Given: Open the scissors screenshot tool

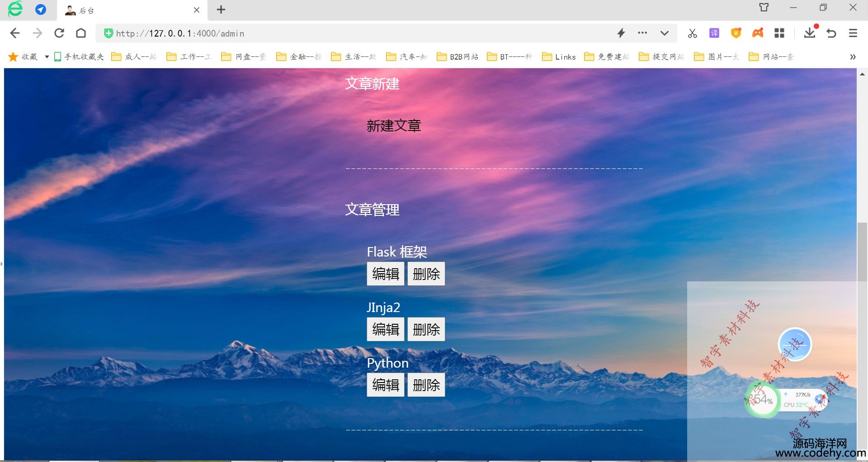Looking at the screenshot, I should (693, 33).
